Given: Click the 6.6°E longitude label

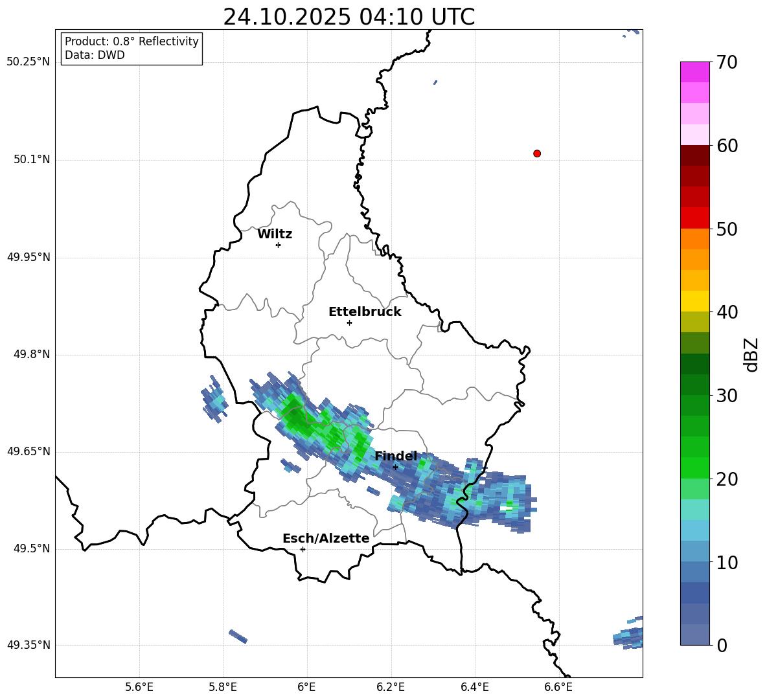Looking at the screenshot, I should pyautogui.click(x=558, y=687).
